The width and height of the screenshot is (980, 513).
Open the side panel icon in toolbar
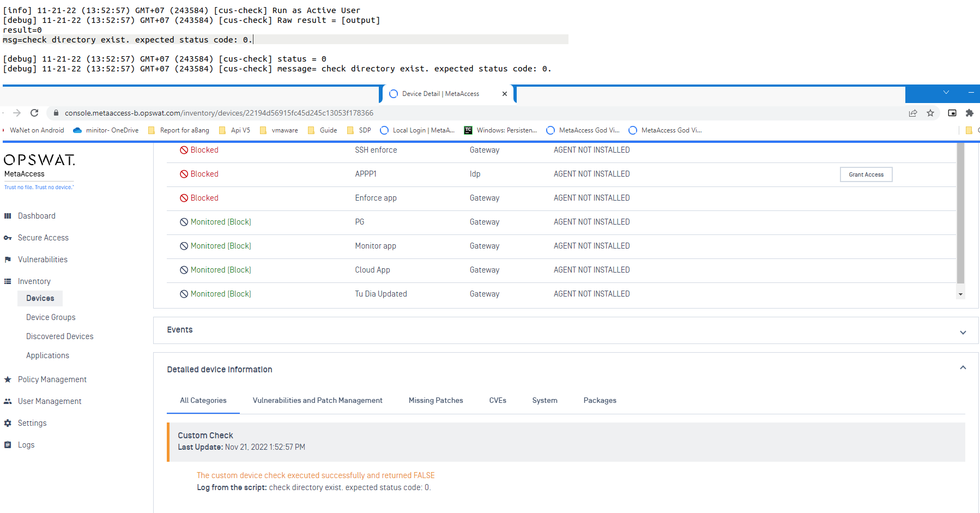click(x=952, y=113)
